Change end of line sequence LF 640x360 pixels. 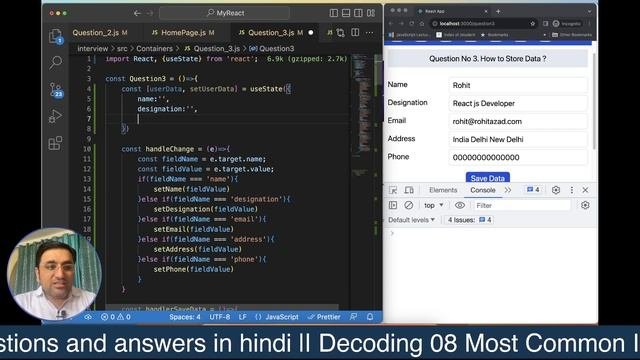pos(242,317)
